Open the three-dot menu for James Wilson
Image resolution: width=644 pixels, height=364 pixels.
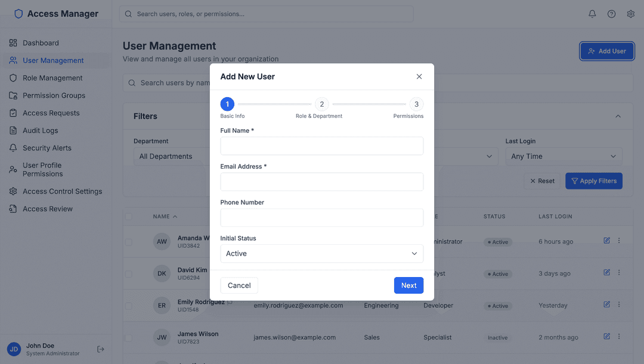pyautogui.click(x=619, y=336)
